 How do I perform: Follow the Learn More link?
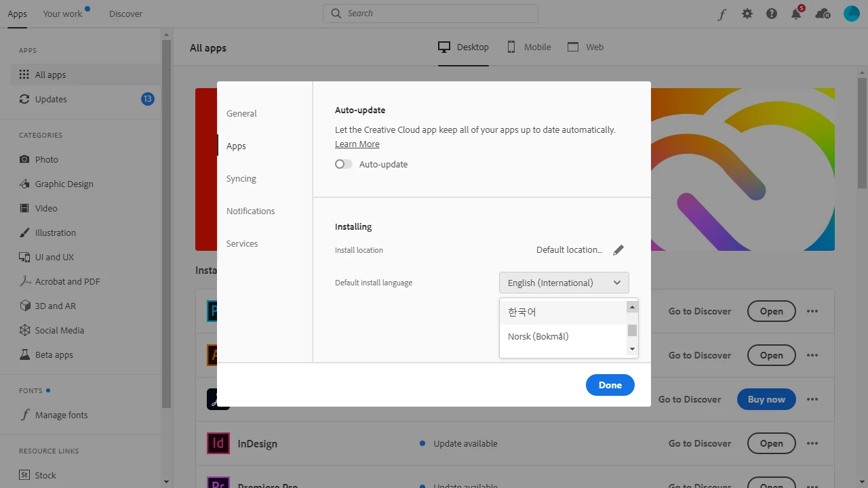tap(357, 144)
